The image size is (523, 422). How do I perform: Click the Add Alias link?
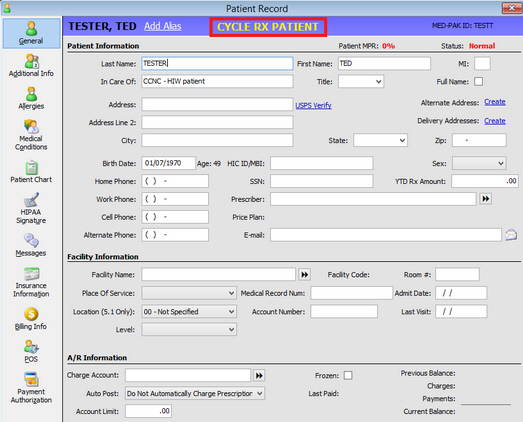163,26
